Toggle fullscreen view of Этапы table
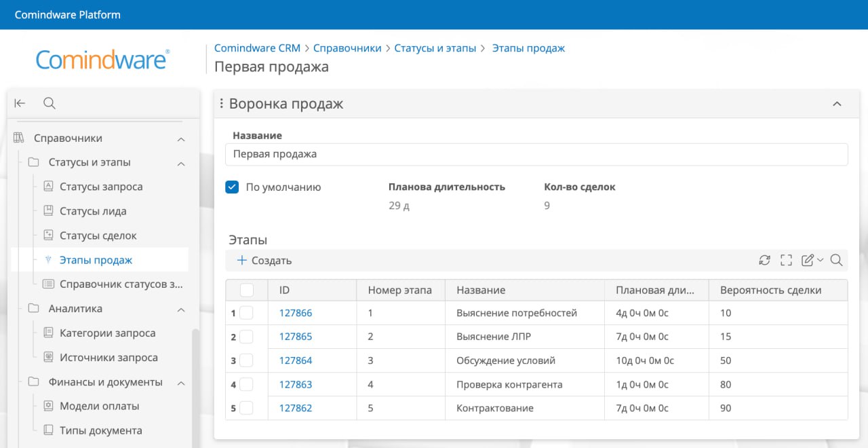 tap(786, 260)
